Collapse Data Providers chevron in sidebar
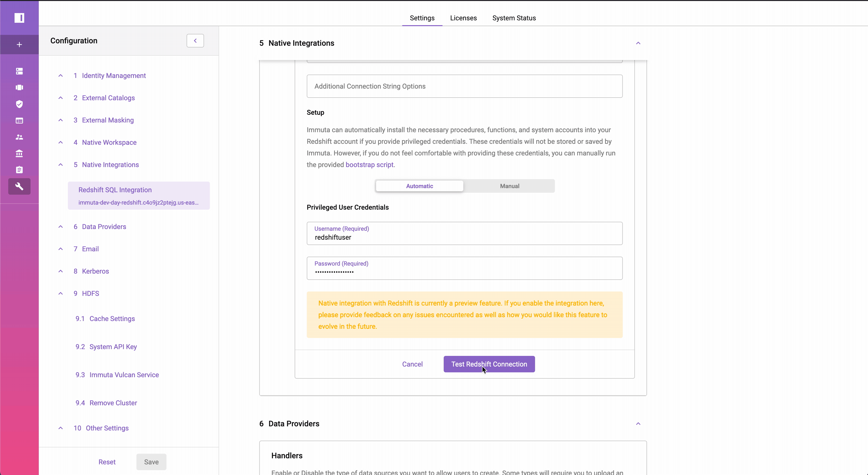This screenshot has width=868, height=475. pyautogui.click(x=60, y=227)
